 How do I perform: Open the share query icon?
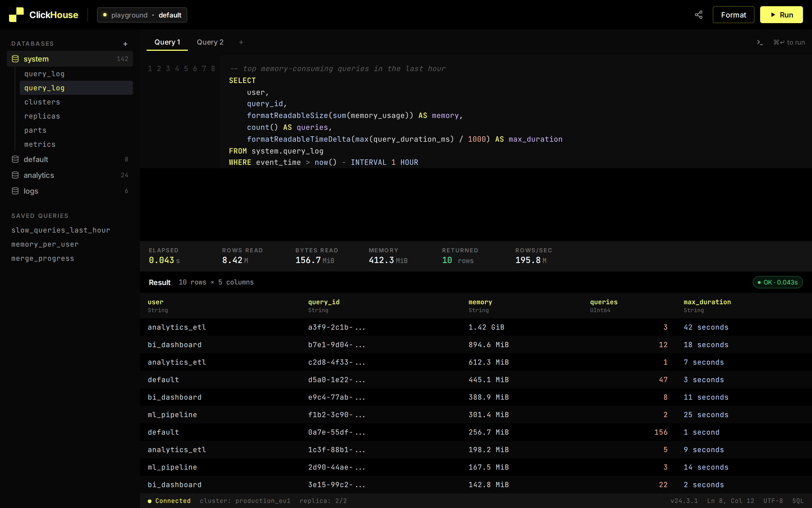tap(699, 15)
